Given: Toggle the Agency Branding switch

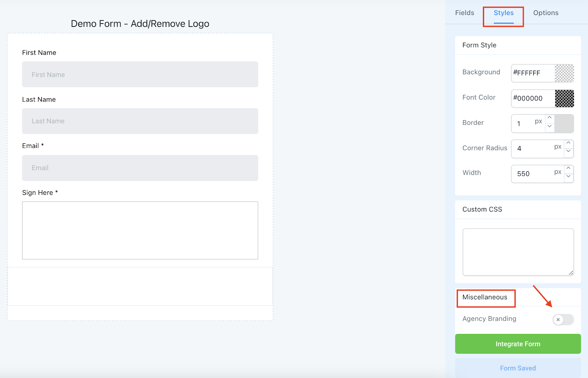Looking at the screenshot, I should coord(563,320).
